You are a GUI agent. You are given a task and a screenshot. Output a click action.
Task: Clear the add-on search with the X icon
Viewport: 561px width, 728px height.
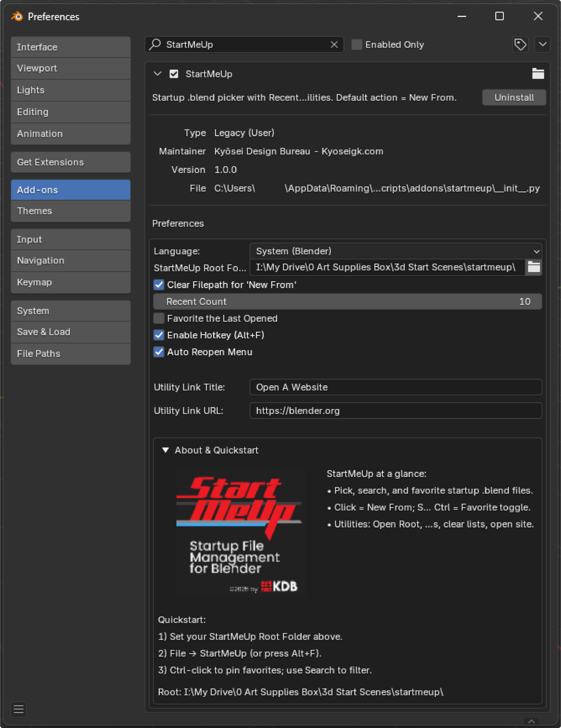click(x=334, y=45)
